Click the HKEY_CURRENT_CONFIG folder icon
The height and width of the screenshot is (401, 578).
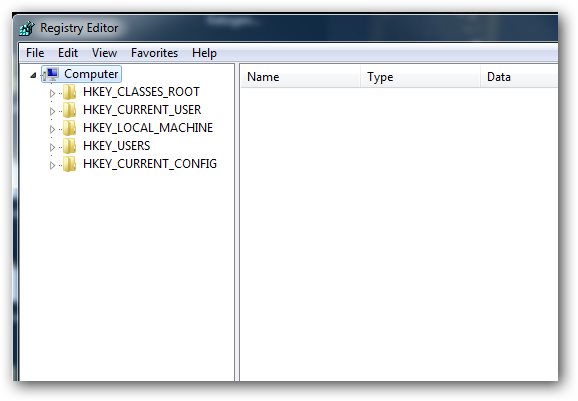[x=69, y=164]
